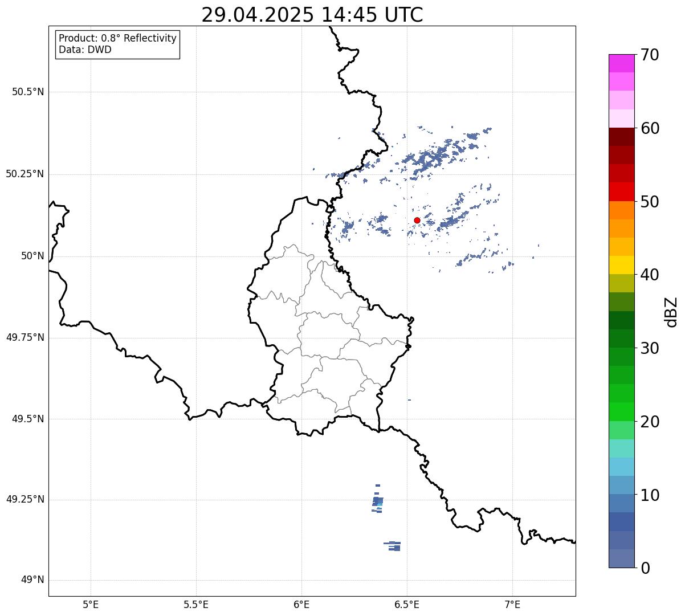Click the bright red swatch above 50

tap(622, 192)
